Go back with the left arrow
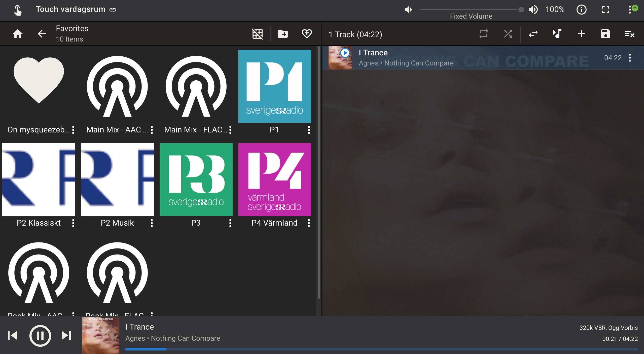Image resolution: width=644 pixels, height=354 pixels. [42, 34]
